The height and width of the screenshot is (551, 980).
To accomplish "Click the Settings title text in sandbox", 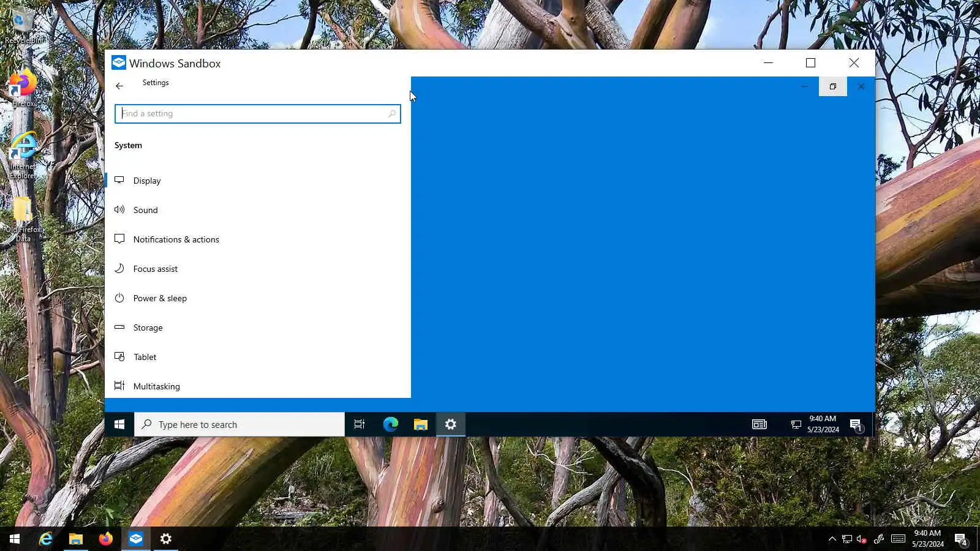I will click(156, 83).
